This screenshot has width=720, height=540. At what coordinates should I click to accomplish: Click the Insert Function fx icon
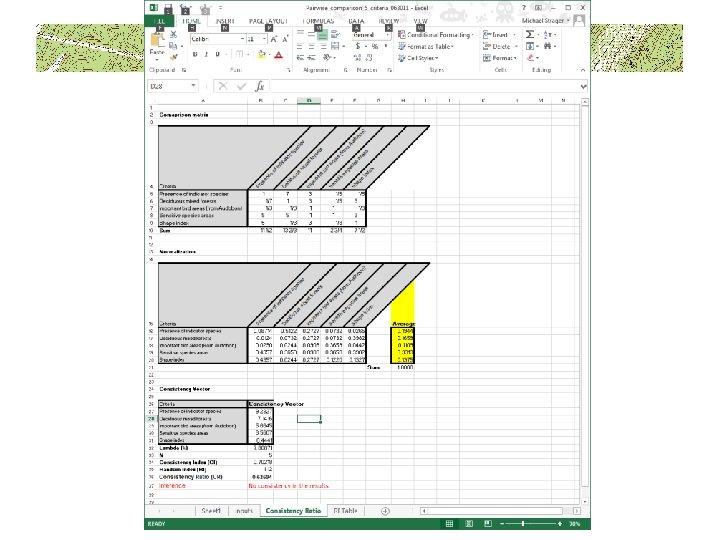point(259,86)
